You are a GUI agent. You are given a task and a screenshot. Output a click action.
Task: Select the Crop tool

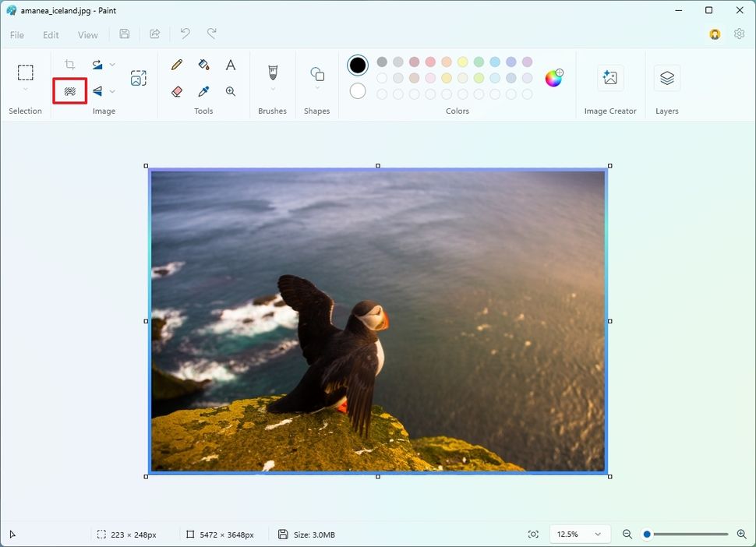pyautogui.click(x=70, y=65)
